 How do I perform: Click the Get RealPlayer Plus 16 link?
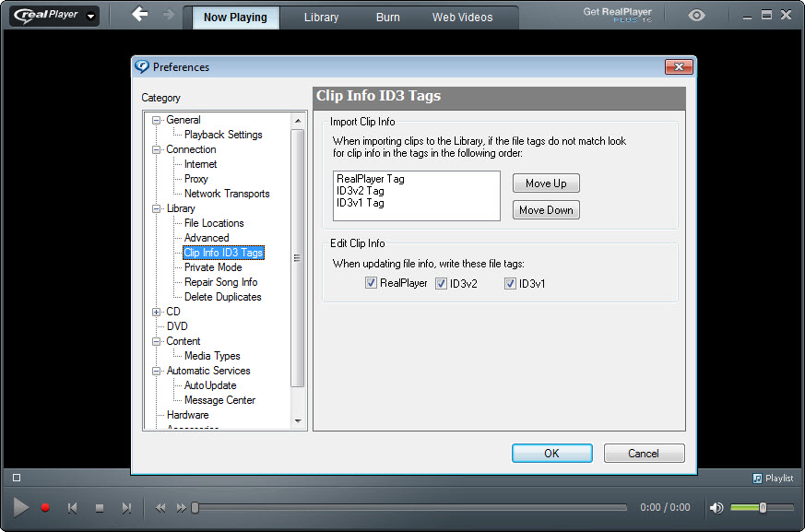pos(617,15)
